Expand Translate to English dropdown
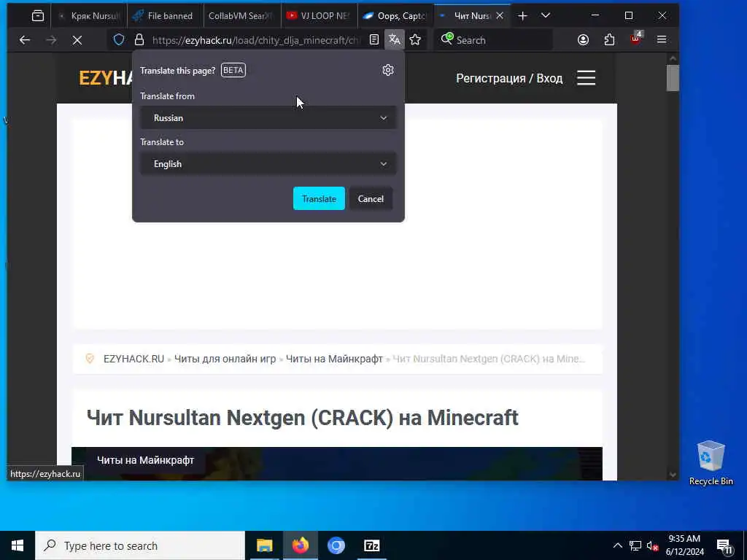The image size is (747, 560). [268, 164]
